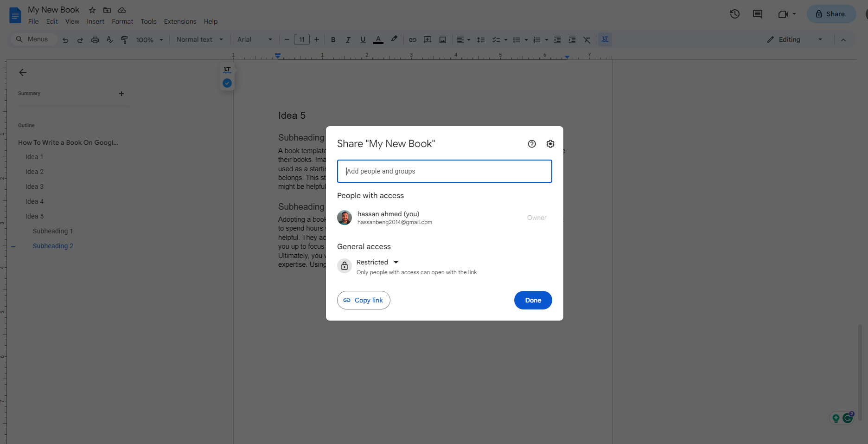Viewport: 868px width, 444px height.
Task: Increase the paragraph indent
Action: pos(572,40)
